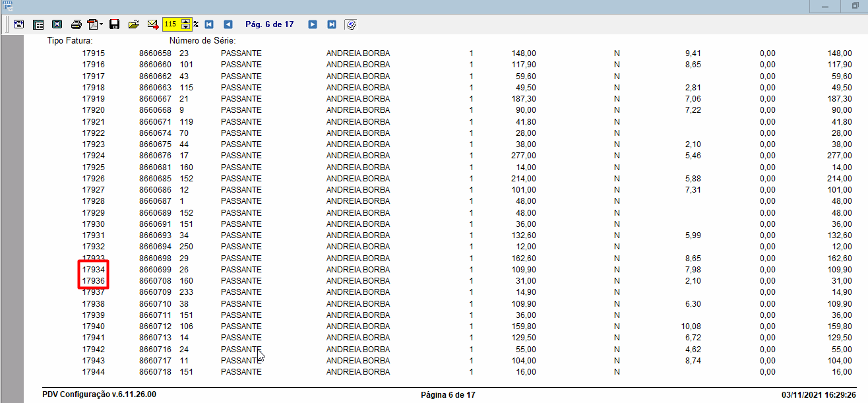This screenshot has height=403, width=868.
Task: Select document number 8660660
Action: (x=155, y=65)
